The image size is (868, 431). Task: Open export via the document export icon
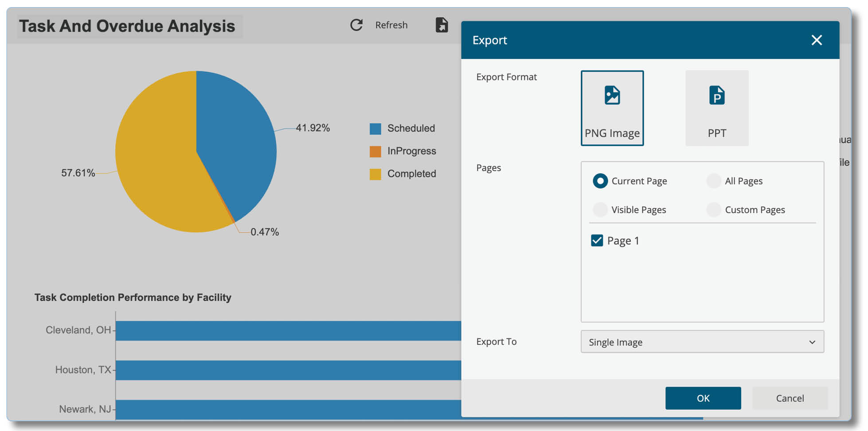click(442, 25)
